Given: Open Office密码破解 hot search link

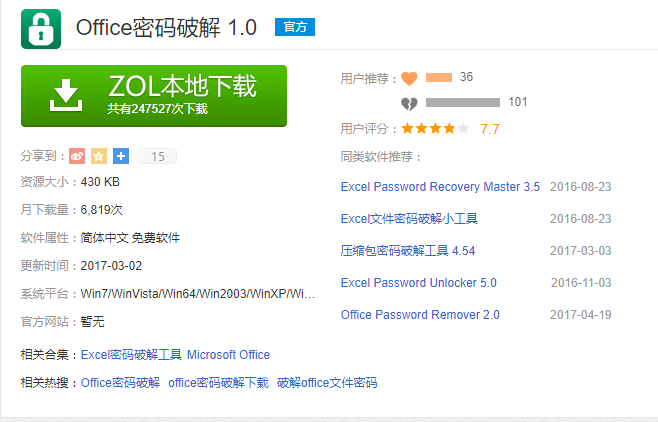Looking at the screenshot, I should click(120, 383).
